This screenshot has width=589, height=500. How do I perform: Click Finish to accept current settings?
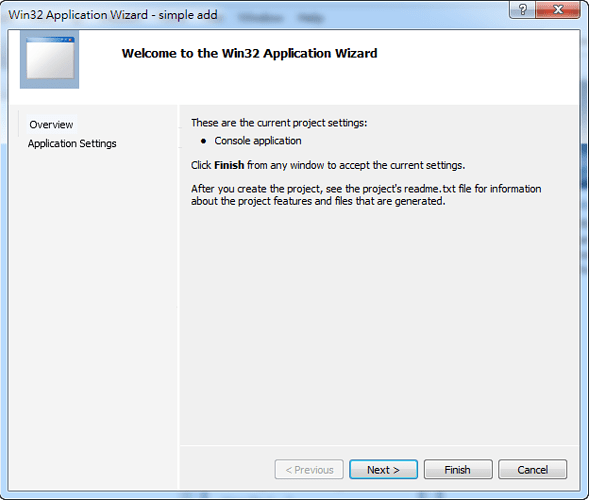[458, 469]
